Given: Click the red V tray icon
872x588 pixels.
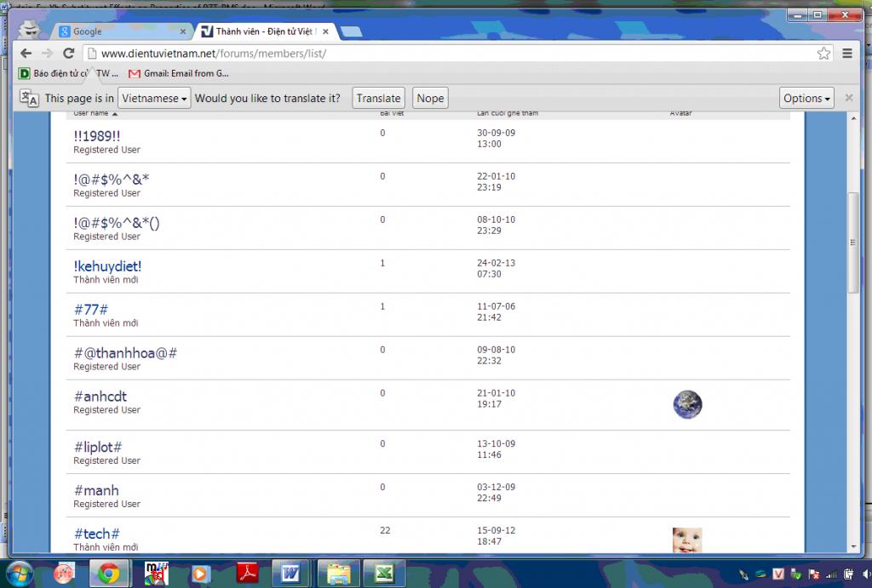Looking at the screenshot, I should click(778, 574).
